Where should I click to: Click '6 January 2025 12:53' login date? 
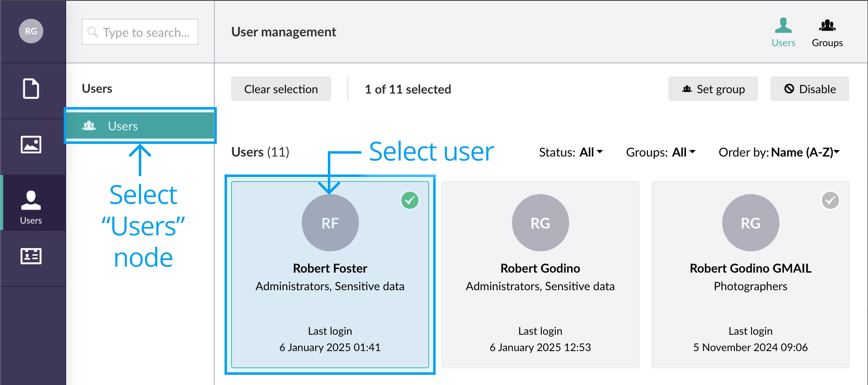pyautogui.click(x=540, y=347)
